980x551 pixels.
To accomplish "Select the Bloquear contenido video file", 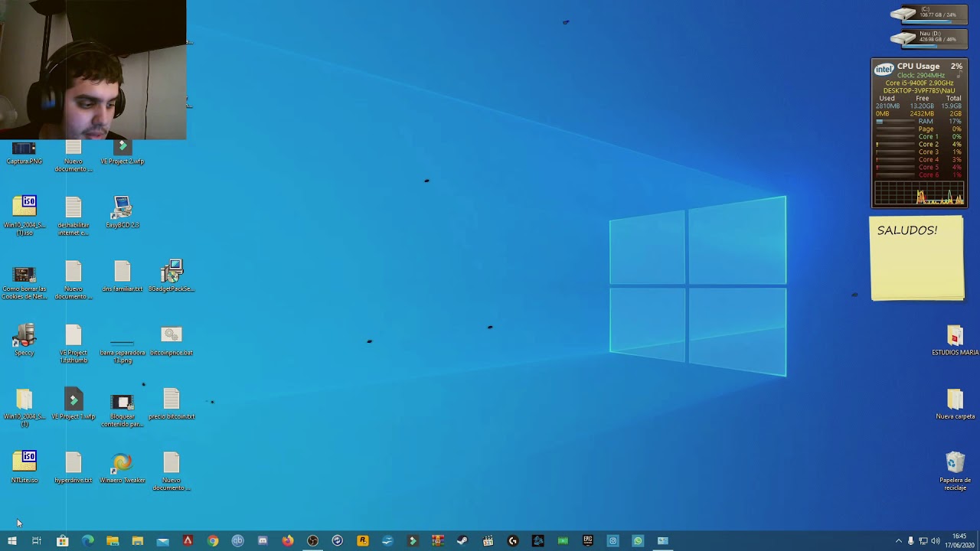I will pyautogui.click(x=122, y=410).
